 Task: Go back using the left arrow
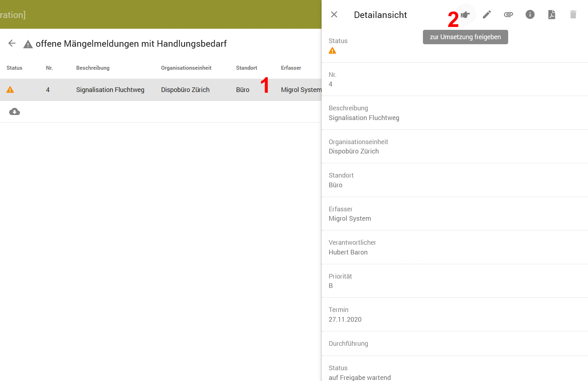tap(12, 43)
